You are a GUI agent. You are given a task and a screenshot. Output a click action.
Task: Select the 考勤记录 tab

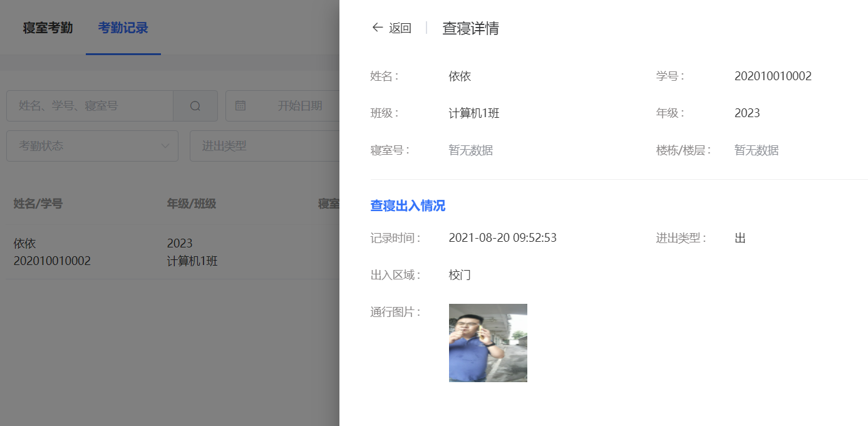tap(123, 27)
